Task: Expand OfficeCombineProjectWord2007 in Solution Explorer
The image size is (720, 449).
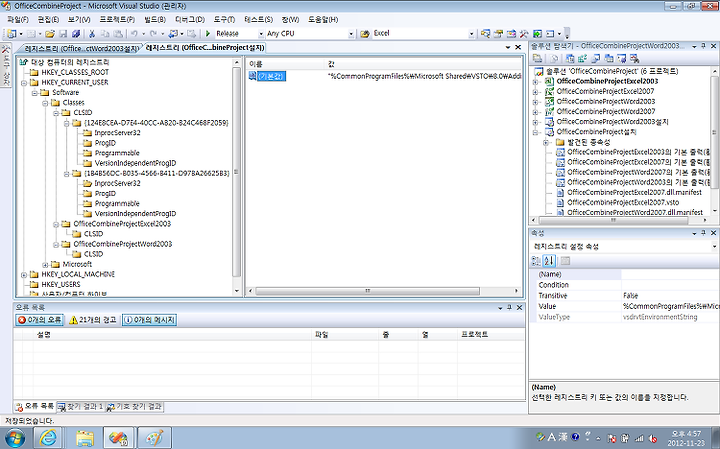Action: pyautogui.click(x=535, y=112)
